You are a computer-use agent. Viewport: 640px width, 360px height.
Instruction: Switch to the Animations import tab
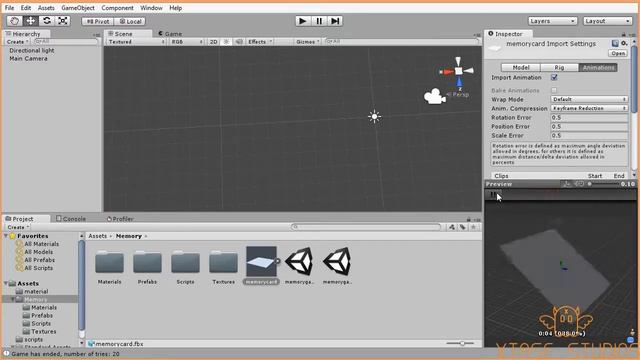598,67
